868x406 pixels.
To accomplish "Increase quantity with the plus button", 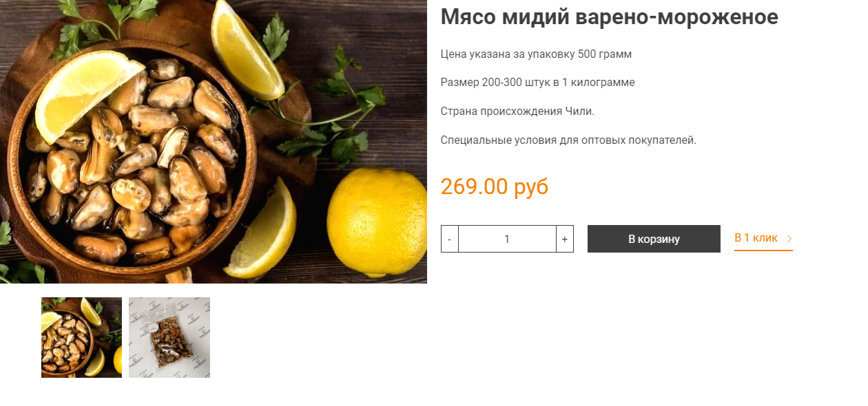I will (565, 239).
